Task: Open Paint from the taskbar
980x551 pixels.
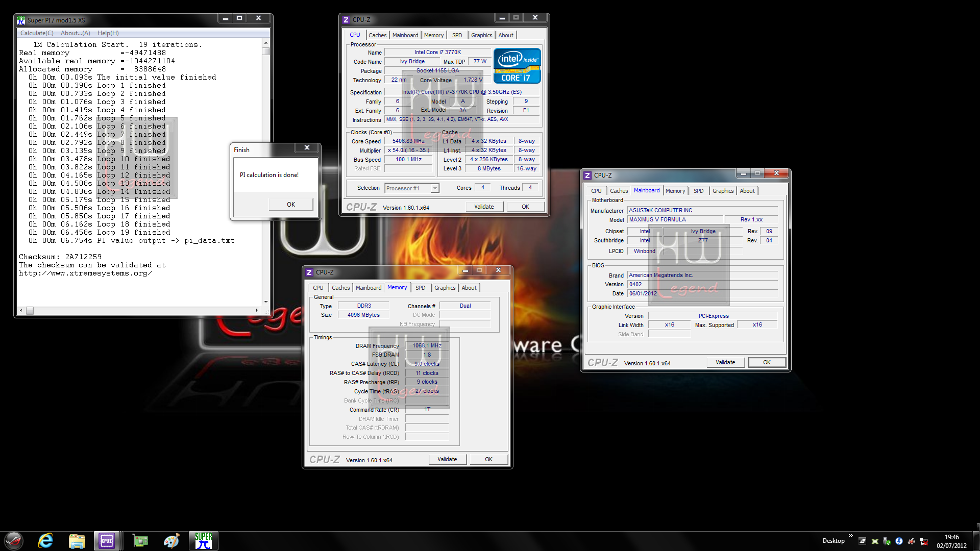Action: 171,541
